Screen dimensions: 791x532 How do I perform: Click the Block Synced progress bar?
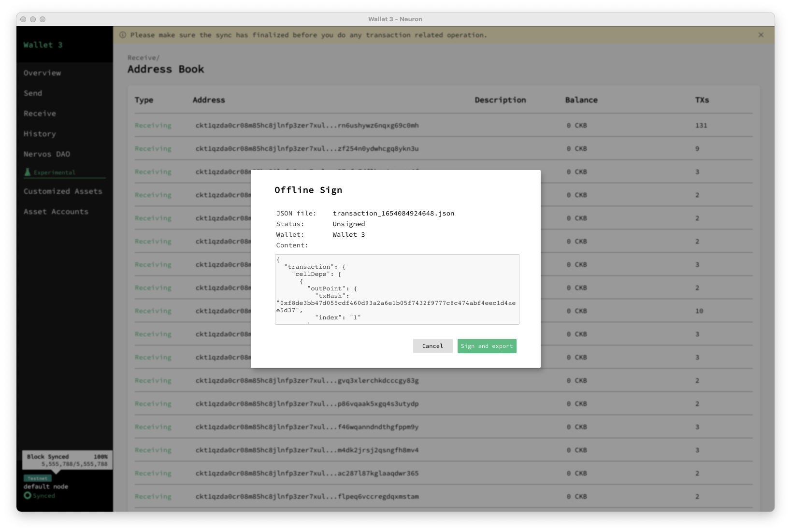(x=67, y=460)
